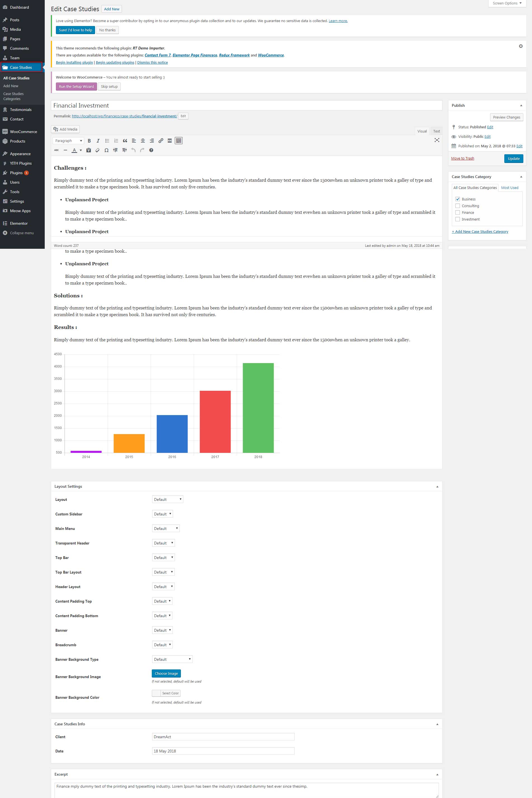Check the Finance category
This screenshot has height=798, width=532.
pyautogui.click(x=458, y=213)
